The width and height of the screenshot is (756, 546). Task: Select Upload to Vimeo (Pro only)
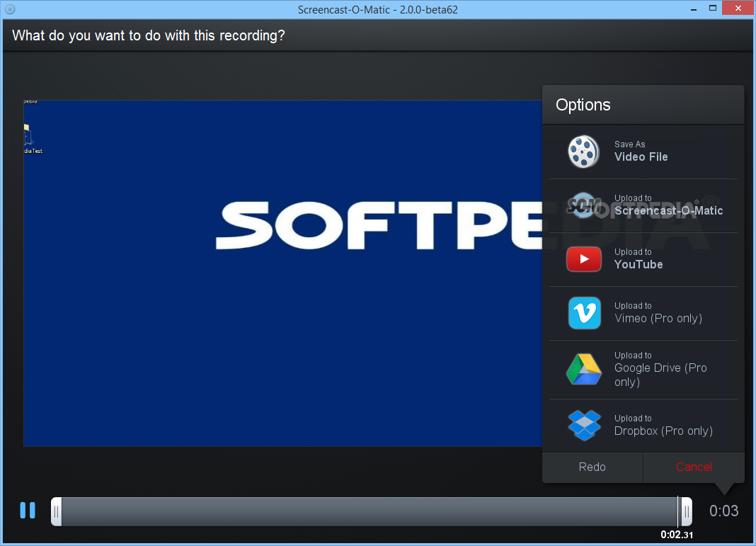coord(643,314)
